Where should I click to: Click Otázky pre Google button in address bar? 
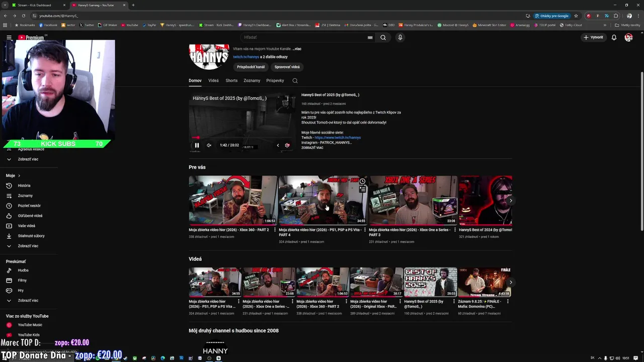coord(552,16)
